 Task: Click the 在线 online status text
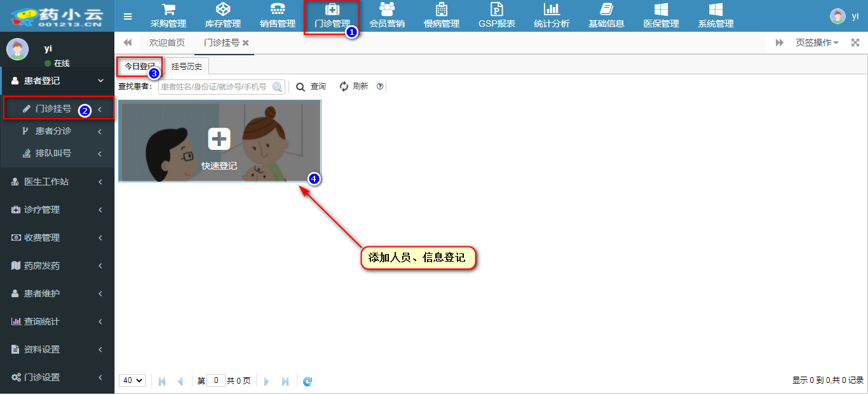(62, 64)
